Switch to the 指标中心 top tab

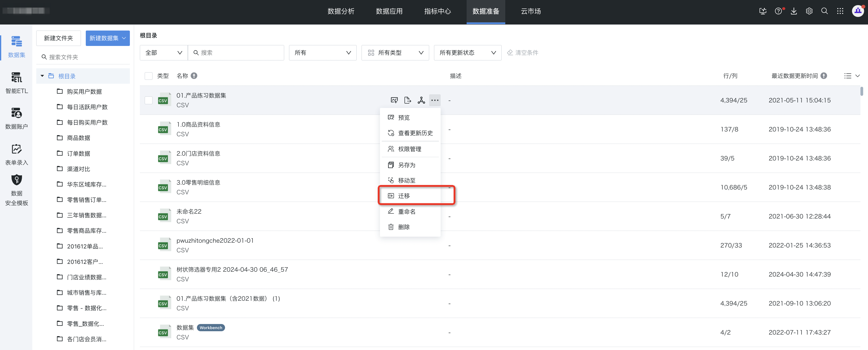point(437,11)
